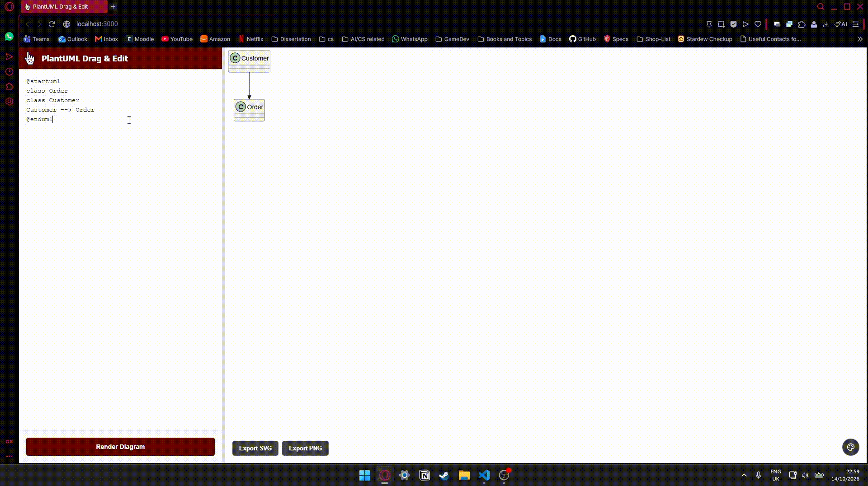The height and width of the screenshot is (486, 868).
Task: Export the diagram as PNG
Action: pos(305,448)
